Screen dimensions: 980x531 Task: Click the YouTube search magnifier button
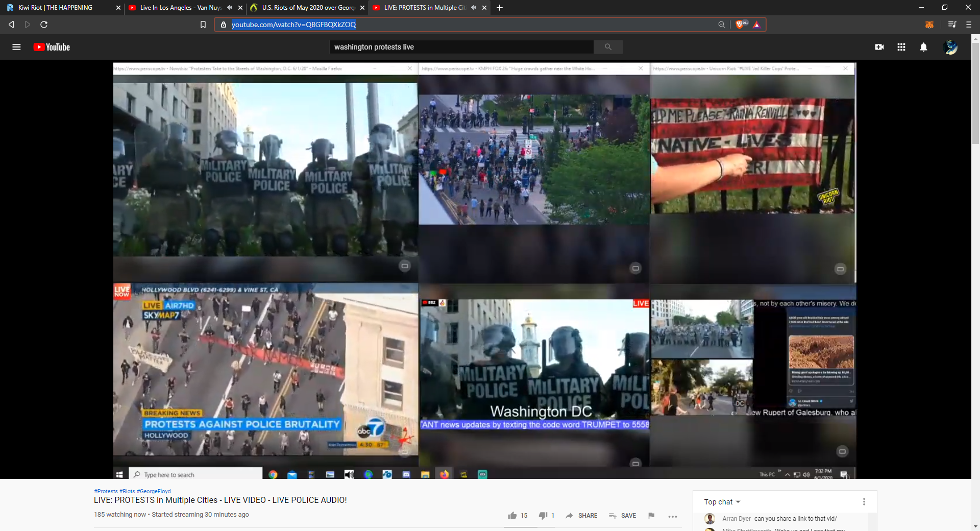tap(608, 47)
